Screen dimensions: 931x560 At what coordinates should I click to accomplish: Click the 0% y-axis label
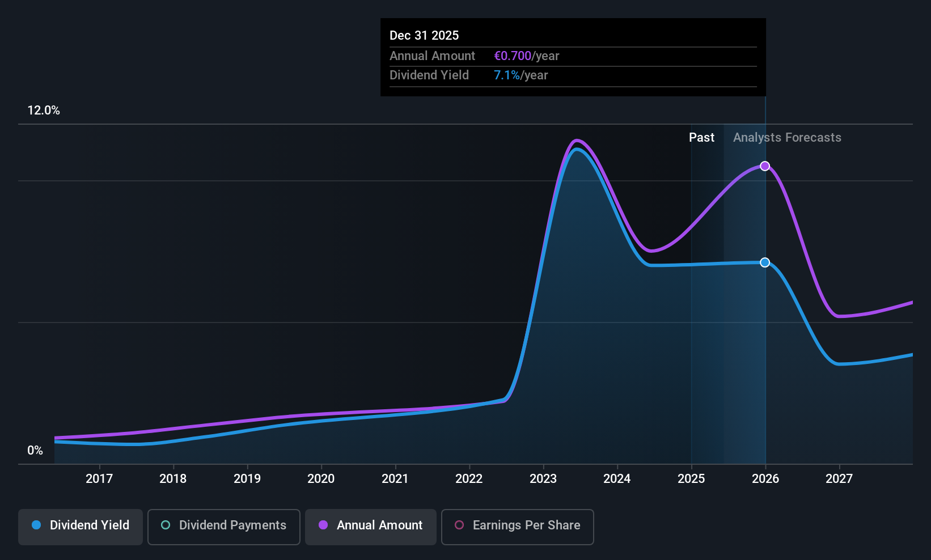click(35, 451)
